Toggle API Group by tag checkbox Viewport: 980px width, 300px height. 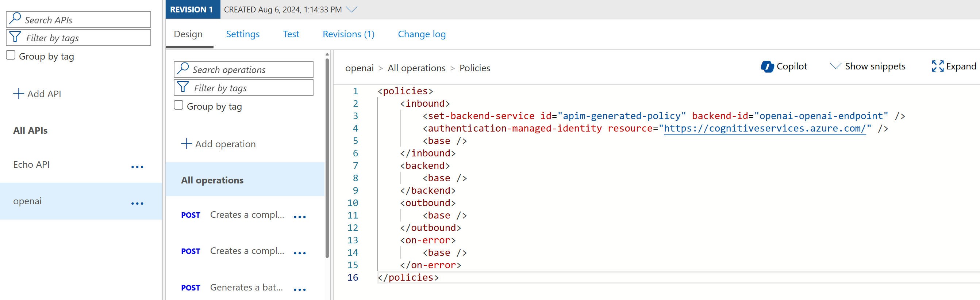tap(11, 55)
